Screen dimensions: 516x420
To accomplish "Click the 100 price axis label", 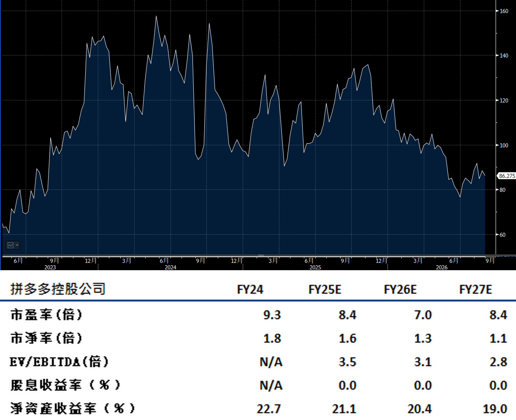I will (x=504, y=145).
